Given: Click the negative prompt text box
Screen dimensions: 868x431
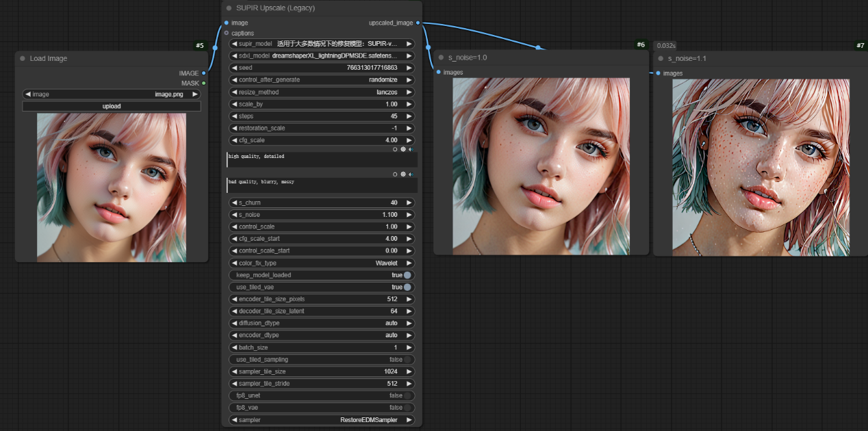Looking at the screenshot, I should pyautogui.click(x=322, y=185).
